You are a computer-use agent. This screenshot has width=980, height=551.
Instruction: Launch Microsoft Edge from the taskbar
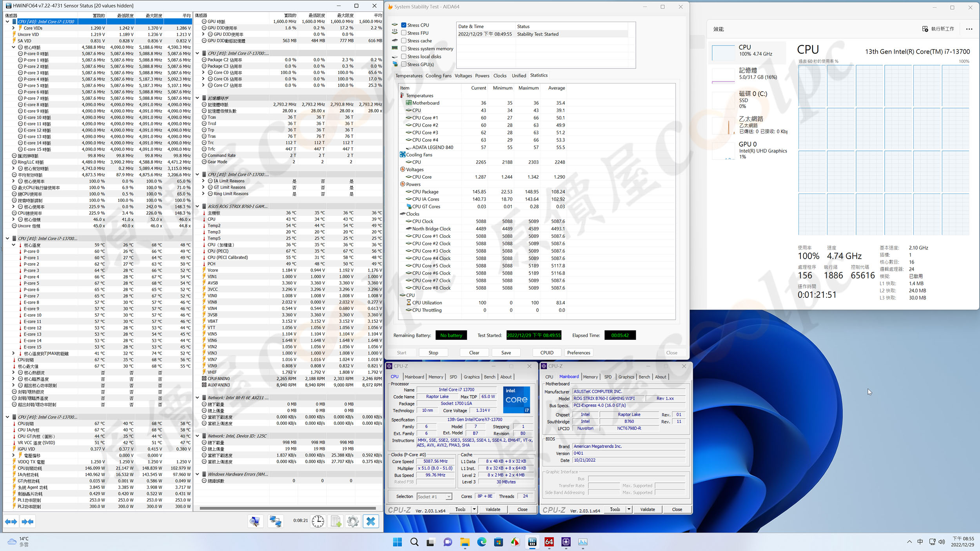tap(482, 542)
